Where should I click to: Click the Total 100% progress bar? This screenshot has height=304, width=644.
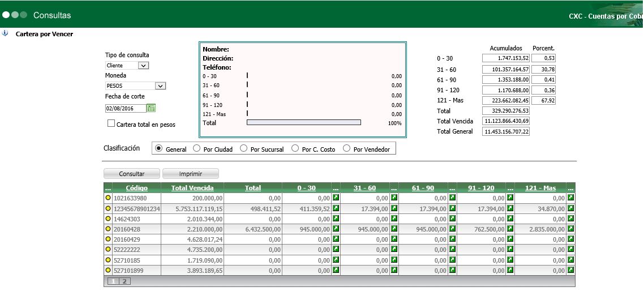coord(303,122)
